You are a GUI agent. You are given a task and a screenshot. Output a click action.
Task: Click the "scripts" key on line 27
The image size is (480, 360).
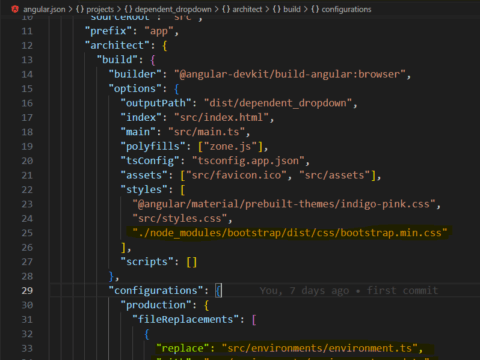click(x=147, y=262)
